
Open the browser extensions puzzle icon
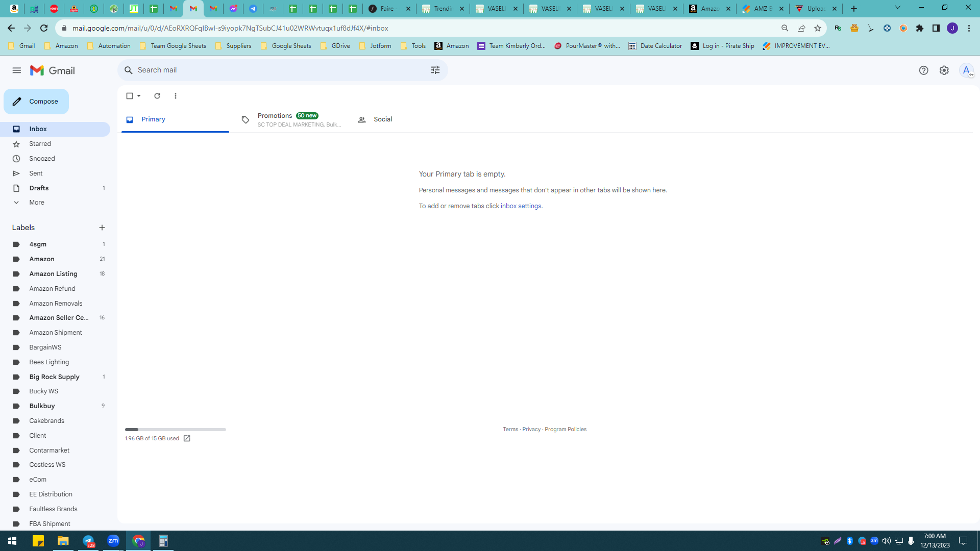(x=920, y=28)
